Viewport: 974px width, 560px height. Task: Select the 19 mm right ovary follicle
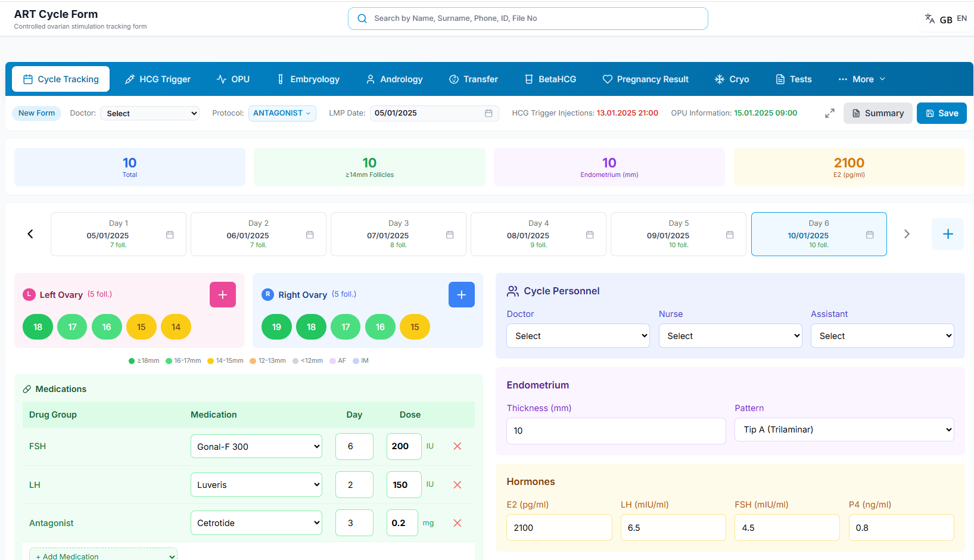(276, 327)
